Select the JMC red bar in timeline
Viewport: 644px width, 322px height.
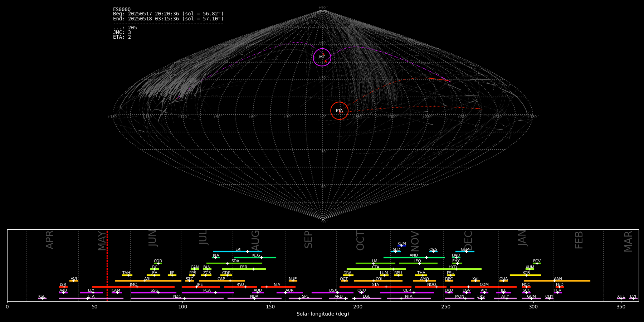pos(133,287)
